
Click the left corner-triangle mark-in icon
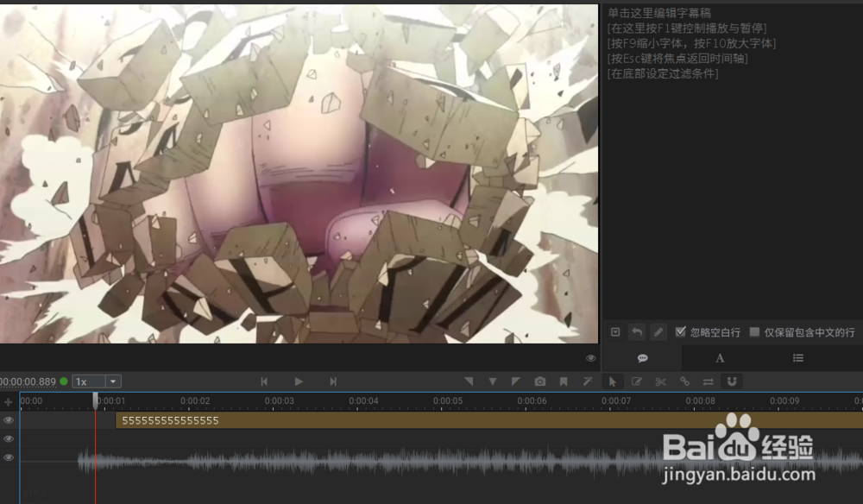(469, 381)
